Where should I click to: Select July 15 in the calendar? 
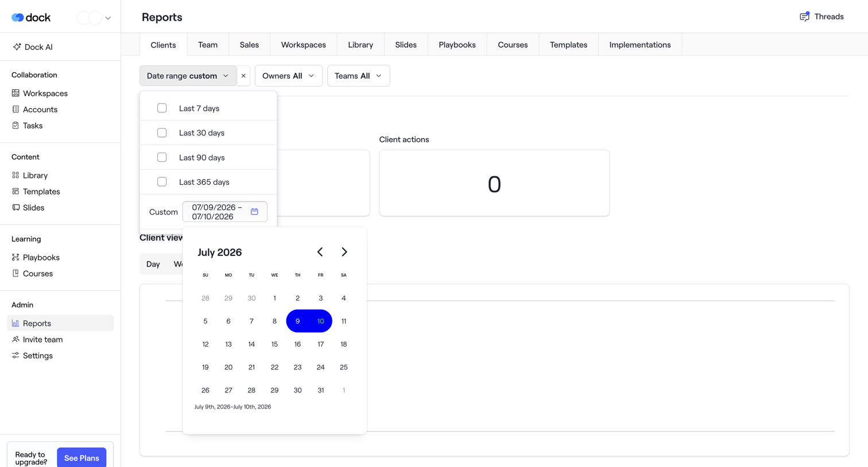(274, 344)
